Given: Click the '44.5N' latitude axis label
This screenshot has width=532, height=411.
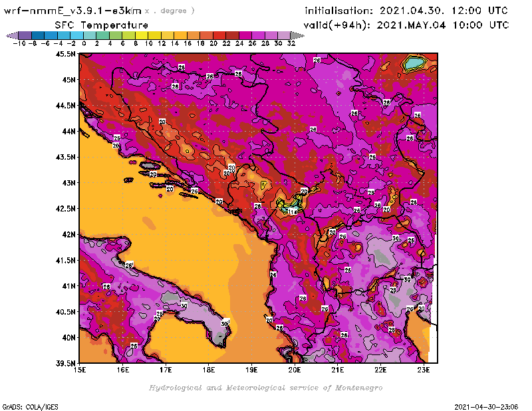Looking at the screenshot, I should click(x=65, y=106).
